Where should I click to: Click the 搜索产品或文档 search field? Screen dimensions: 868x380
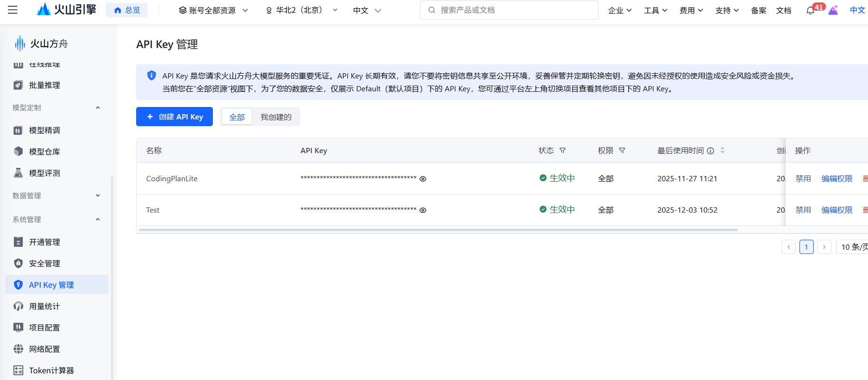(x=509, y=10)
